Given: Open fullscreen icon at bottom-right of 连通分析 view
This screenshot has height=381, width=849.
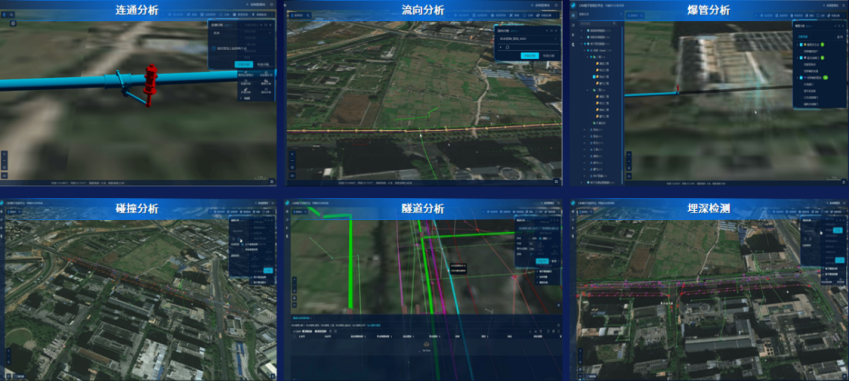Looking at the screenshot, I should (x=272, y=181).
